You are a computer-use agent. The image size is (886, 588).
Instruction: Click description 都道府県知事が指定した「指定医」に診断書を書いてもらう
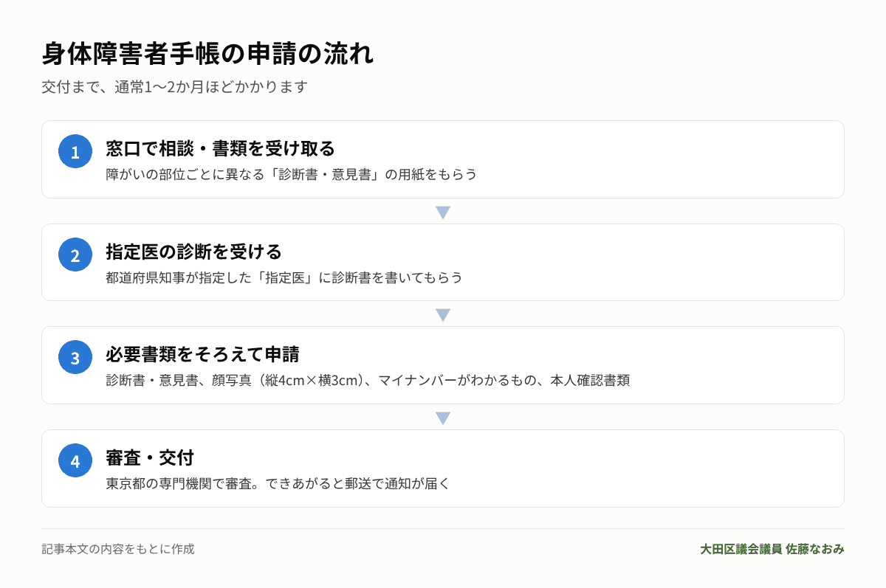(284, 278)
